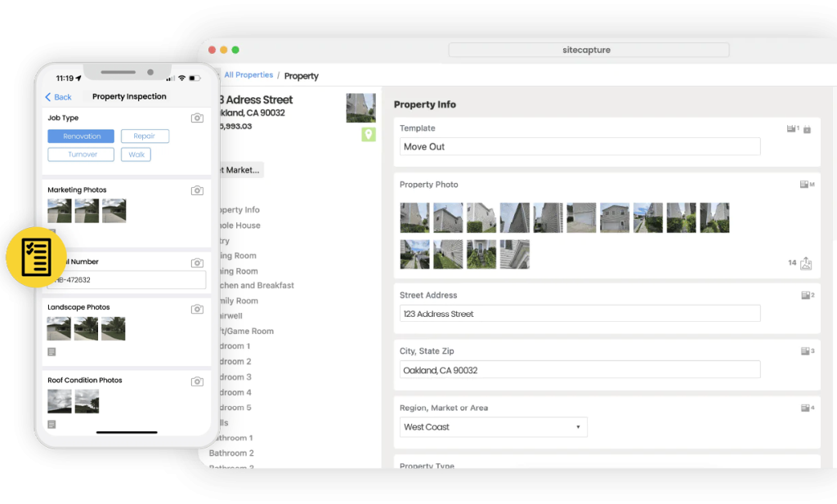Open the garage door Property Photo thumbnail
Image resolution: width=837 pixels, height=504 pixels.
pos(581,217)
